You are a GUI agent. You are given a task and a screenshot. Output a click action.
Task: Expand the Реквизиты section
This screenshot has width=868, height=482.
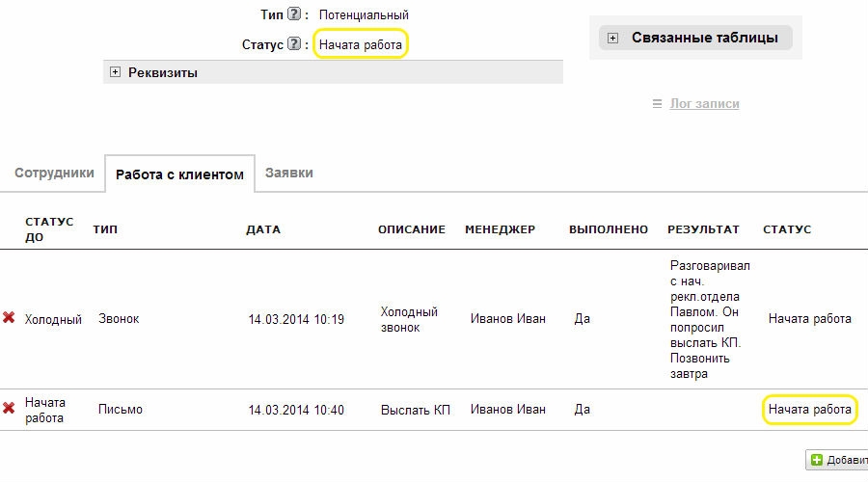click(x=116, y=72)
